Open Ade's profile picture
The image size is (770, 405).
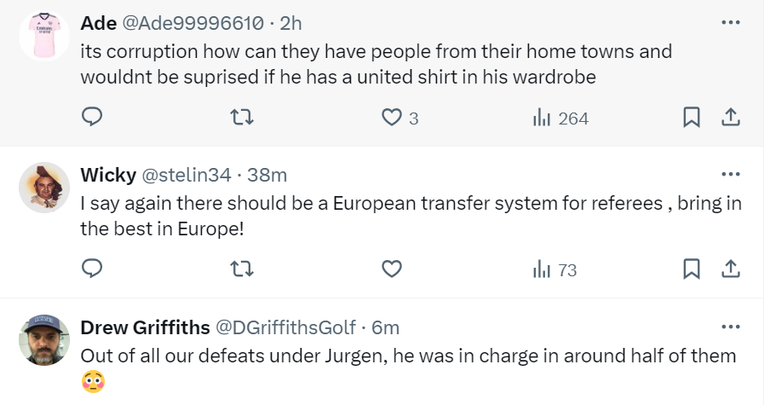pyautogui.click(x=44, y=37)
